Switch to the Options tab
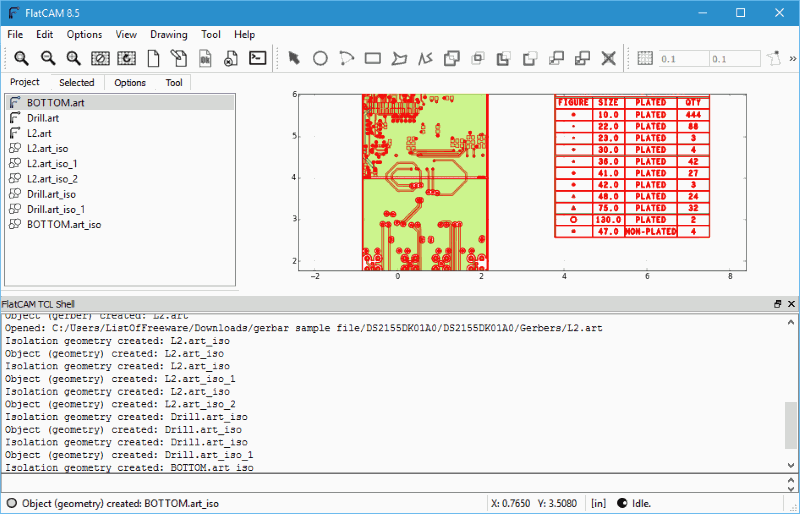 [x=130, y=83]
